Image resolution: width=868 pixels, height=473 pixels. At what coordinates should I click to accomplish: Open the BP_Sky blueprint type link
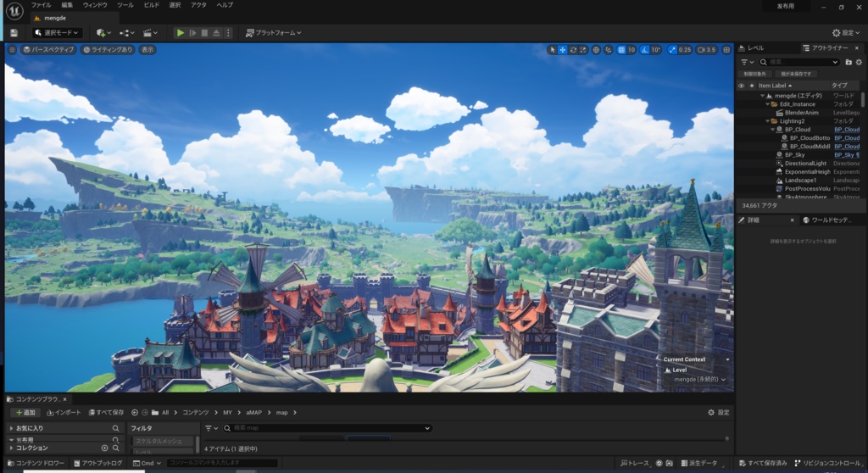click(x=847, y=155)
